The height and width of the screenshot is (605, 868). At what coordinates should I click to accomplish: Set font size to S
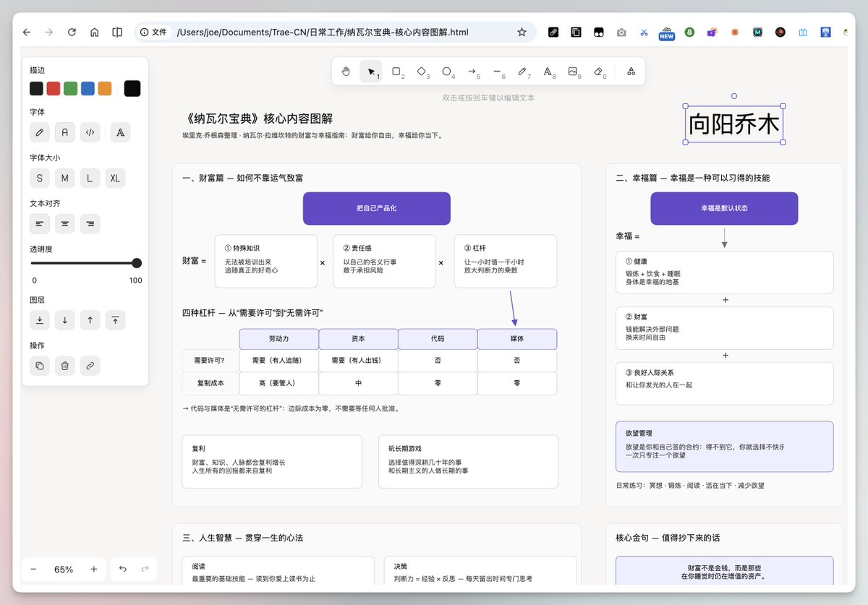click(40, 178)
